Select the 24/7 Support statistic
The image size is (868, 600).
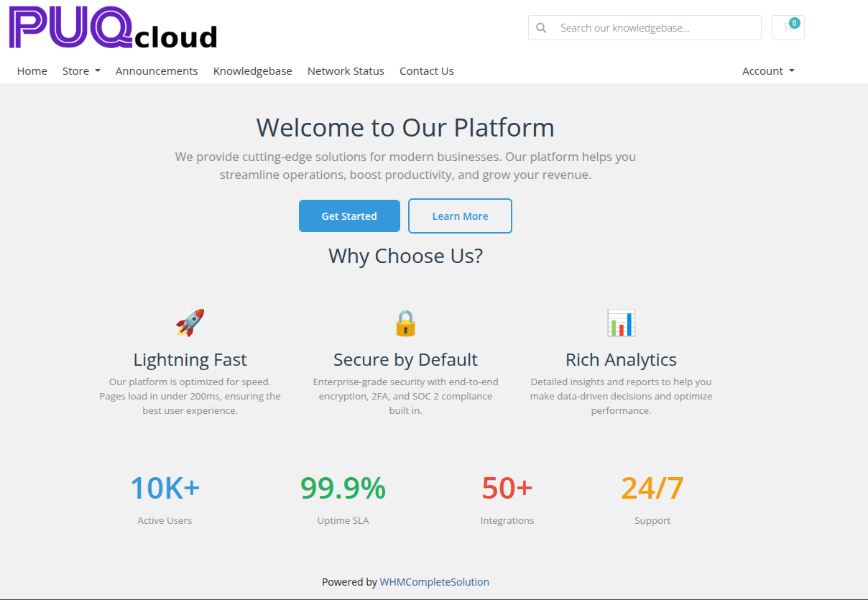(652, 489)
